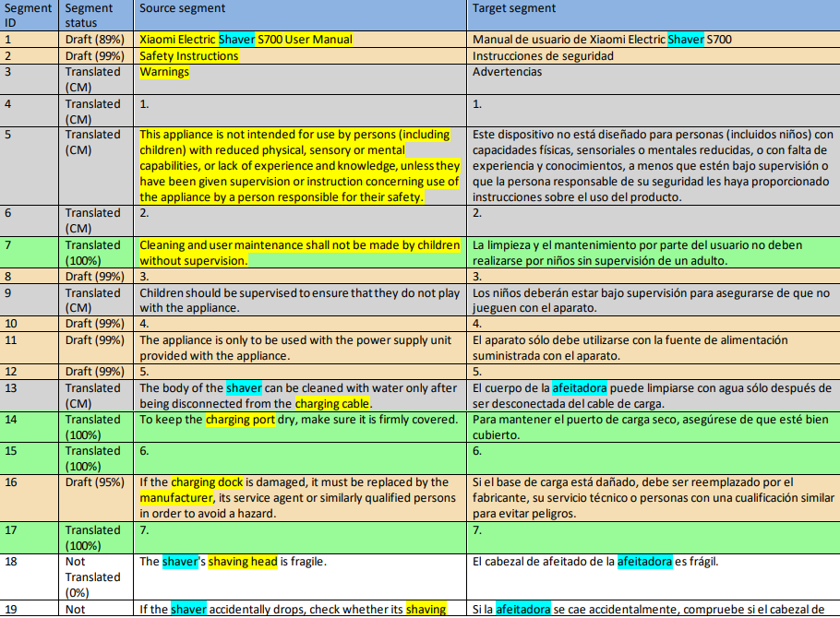840x618 pixels.
Task: Select target 'Si el base de carga está dañado'
Action: pos(653,498)
